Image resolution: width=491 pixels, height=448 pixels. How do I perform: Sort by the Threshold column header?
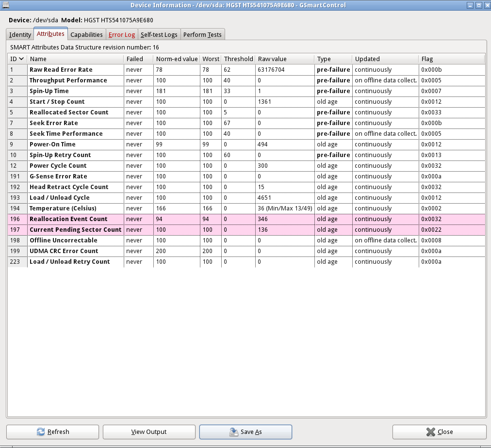[x=238, y=59]
